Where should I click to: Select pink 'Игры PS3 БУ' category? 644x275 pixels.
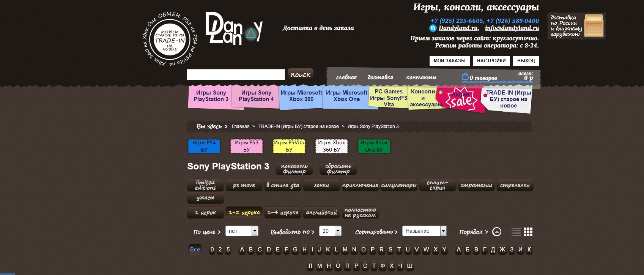[247, 146]
